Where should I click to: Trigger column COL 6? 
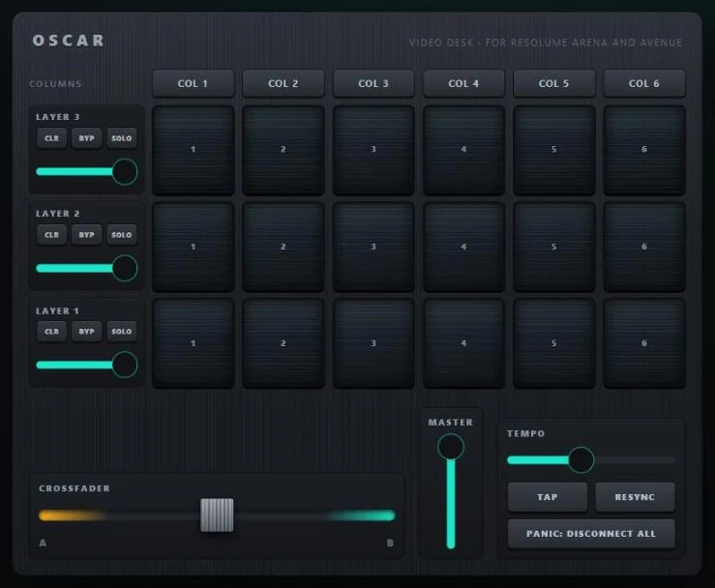point(644,83)
